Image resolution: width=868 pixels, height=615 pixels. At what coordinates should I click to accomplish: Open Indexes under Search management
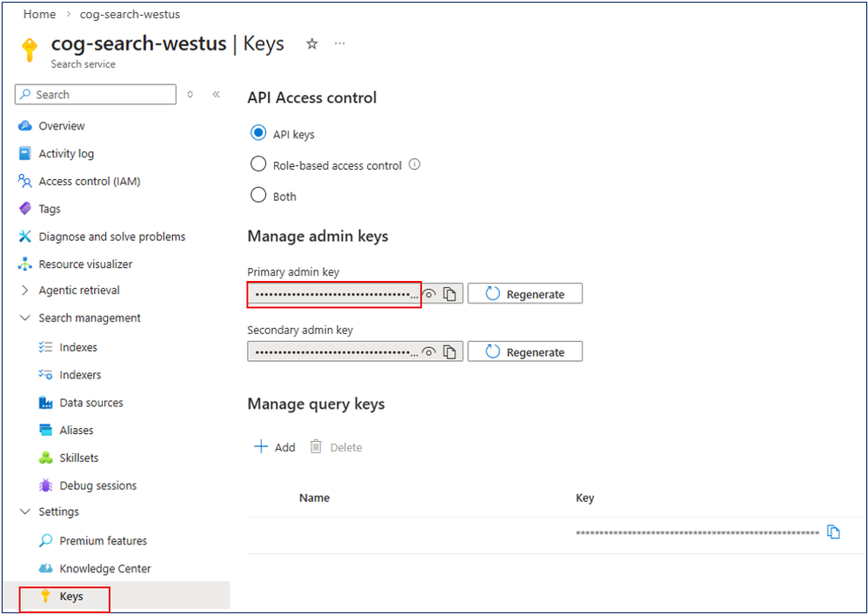click(78, 347)
